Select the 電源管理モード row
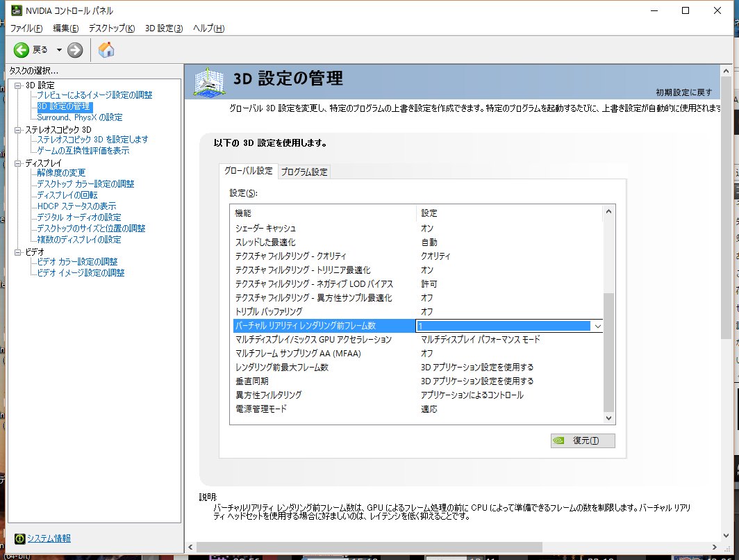The height and width of the screenshot is (560, 739). point(417,409)
